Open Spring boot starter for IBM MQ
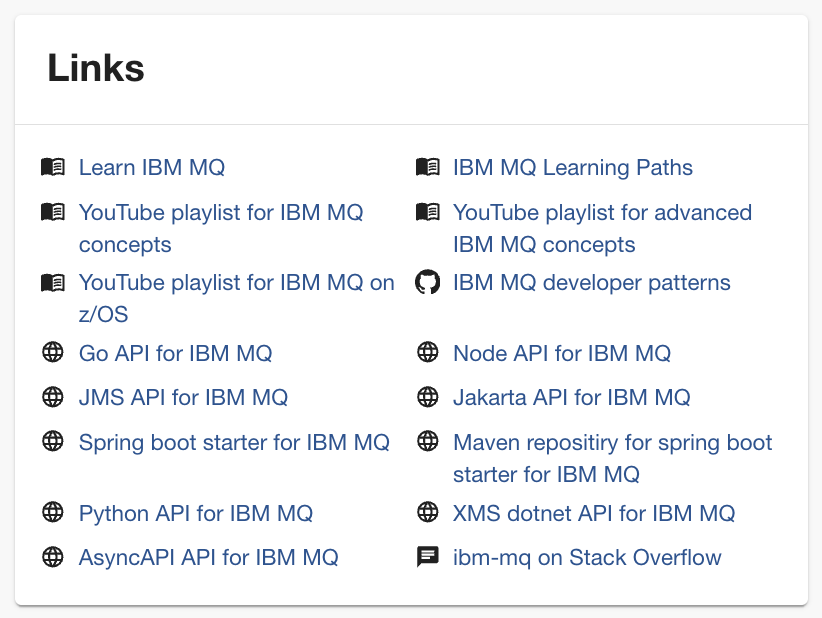 pyautogui.click(x=234, y=442)
